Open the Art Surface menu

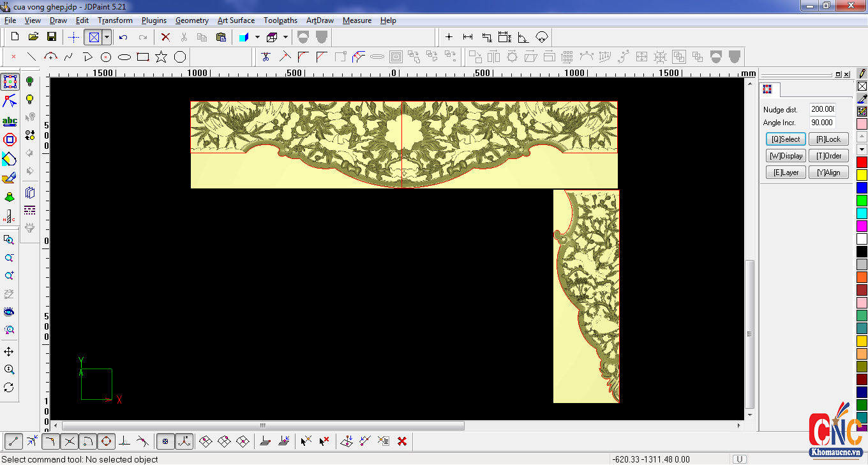point(236,20)
